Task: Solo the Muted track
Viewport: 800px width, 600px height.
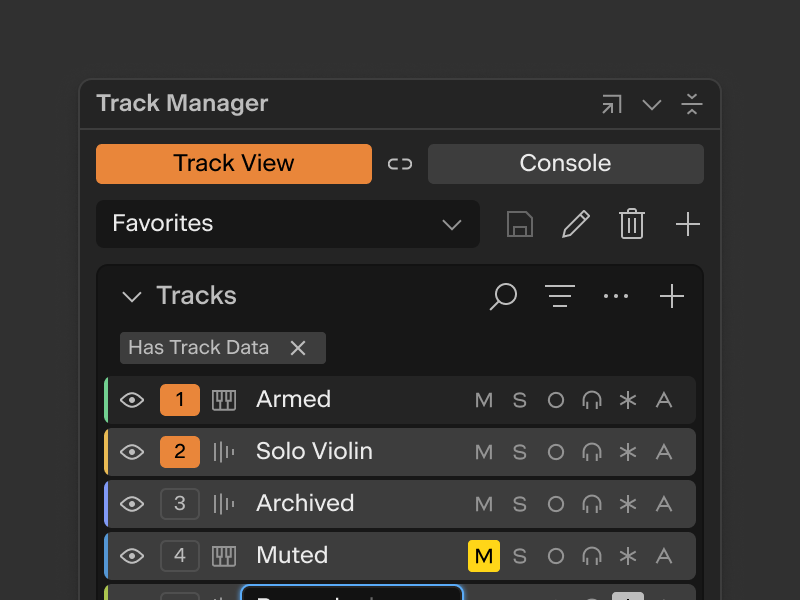Action: coord(519,557)
